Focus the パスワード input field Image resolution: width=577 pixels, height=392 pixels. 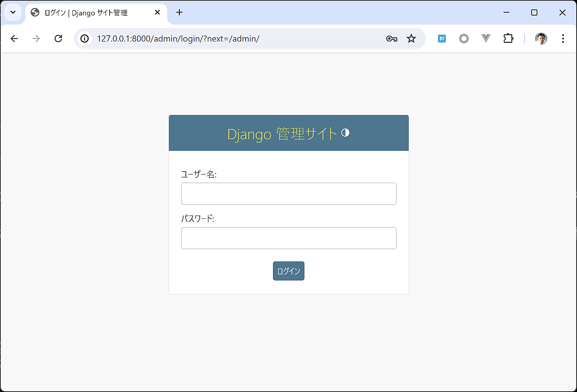(288, 238)
